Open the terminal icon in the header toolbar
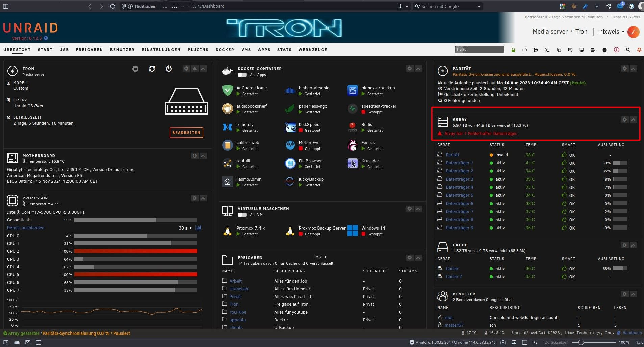This screenshot has height=347, width=644. point(547,50)
